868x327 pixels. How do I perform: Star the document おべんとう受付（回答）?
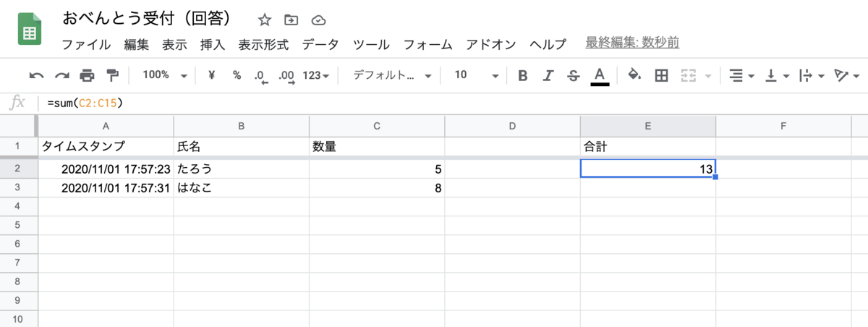265,20
